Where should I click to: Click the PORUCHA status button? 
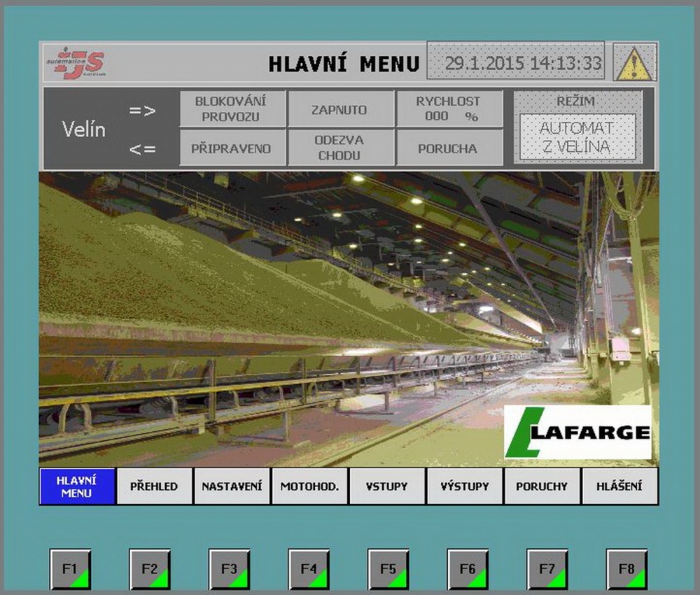pyautogui.click(x=448, y=148)
